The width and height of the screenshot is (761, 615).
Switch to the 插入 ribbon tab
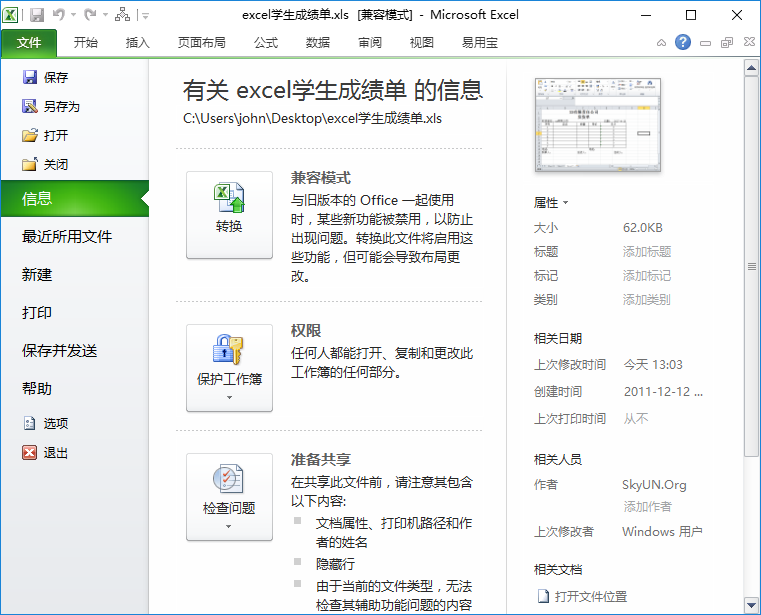coord(137,43)
